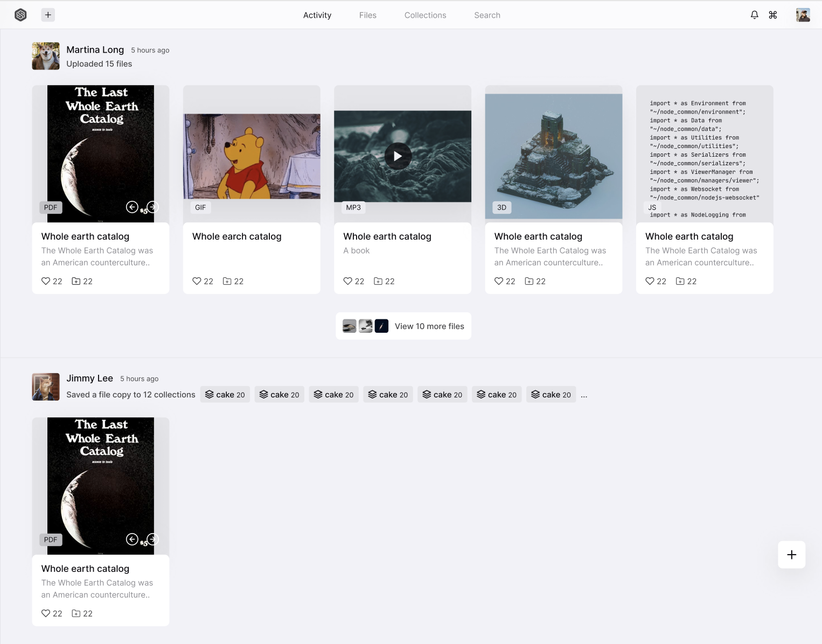Open the profile avatar in the header
This screenshot has width=822, height=644.
[803, 15]
